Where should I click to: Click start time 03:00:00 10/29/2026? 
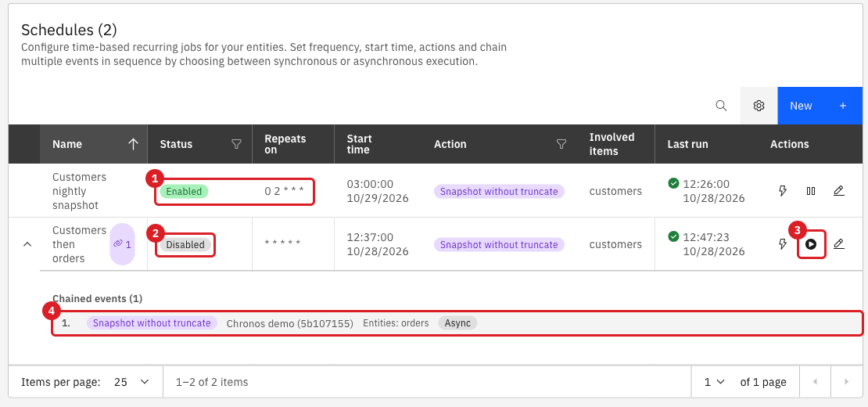(x=378, y=191)
